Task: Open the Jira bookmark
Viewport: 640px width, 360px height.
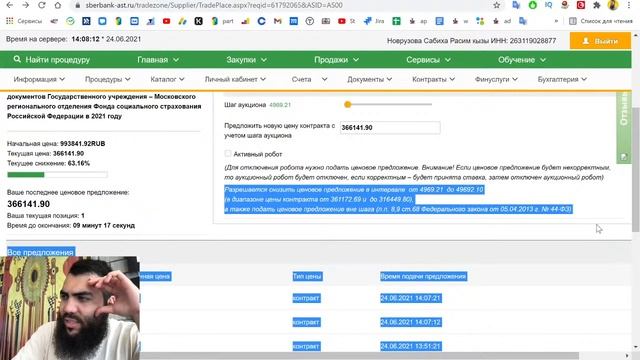Action: click(x=373, y=21)
